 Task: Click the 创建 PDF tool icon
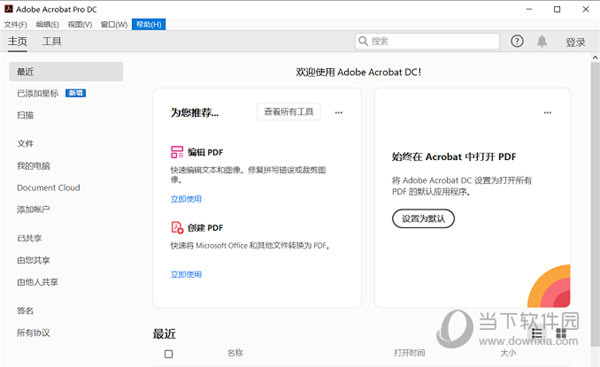[x=177, y=227]
